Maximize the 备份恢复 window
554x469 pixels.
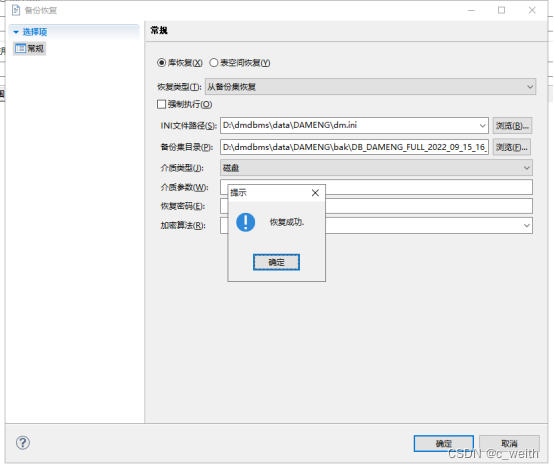[x=501, y=10]
